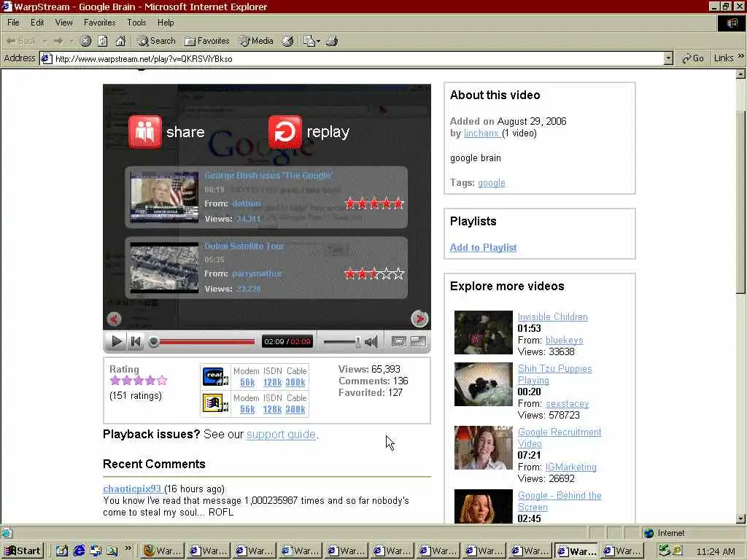
Task: Open the support guide link
Action: click(x=281, y=435)
